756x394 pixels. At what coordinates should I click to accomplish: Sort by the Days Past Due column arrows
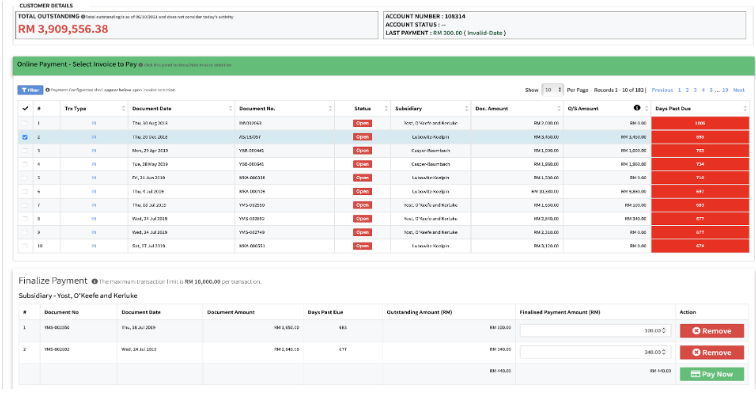tap(745, 109)
